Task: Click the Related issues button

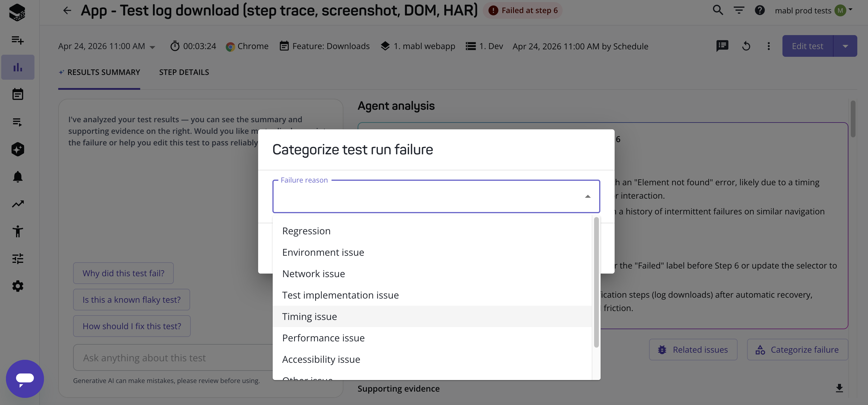Action: point(693,350)
